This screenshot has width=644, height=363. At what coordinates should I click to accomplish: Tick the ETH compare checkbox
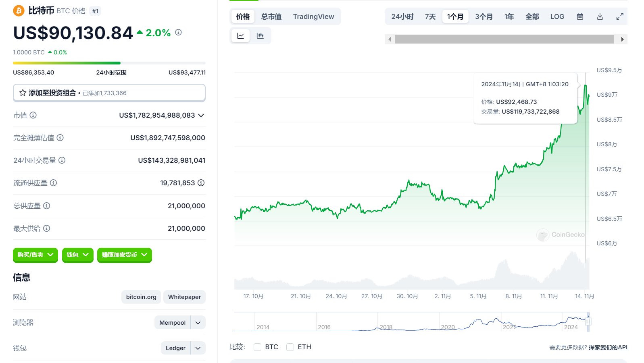(290, 347)
